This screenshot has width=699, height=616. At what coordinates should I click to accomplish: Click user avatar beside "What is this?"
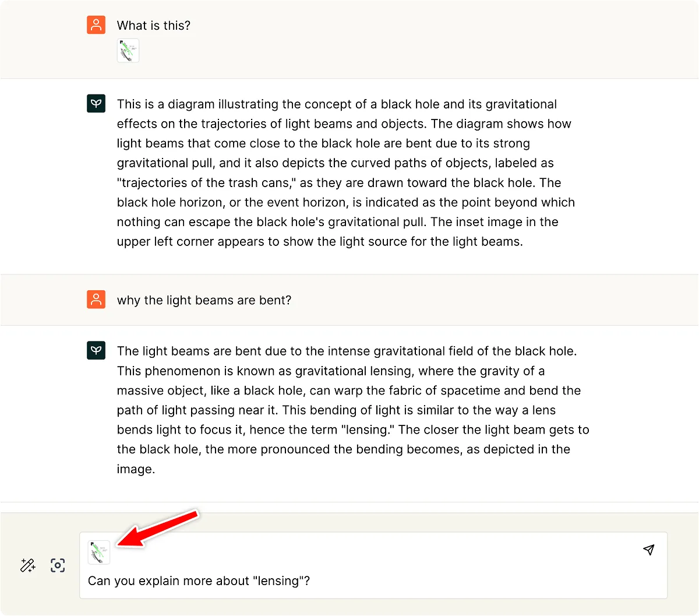click(96, 25)
